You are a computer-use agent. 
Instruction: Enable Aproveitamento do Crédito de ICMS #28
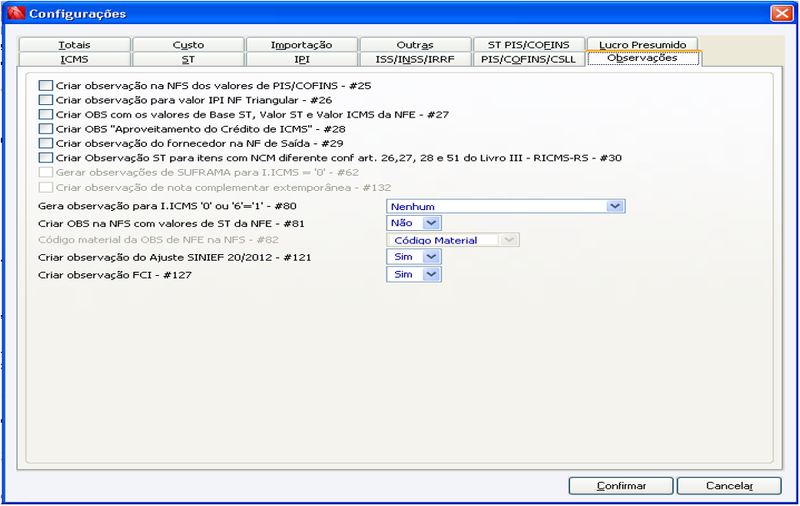pyautogui.click(x=45, y=129)
